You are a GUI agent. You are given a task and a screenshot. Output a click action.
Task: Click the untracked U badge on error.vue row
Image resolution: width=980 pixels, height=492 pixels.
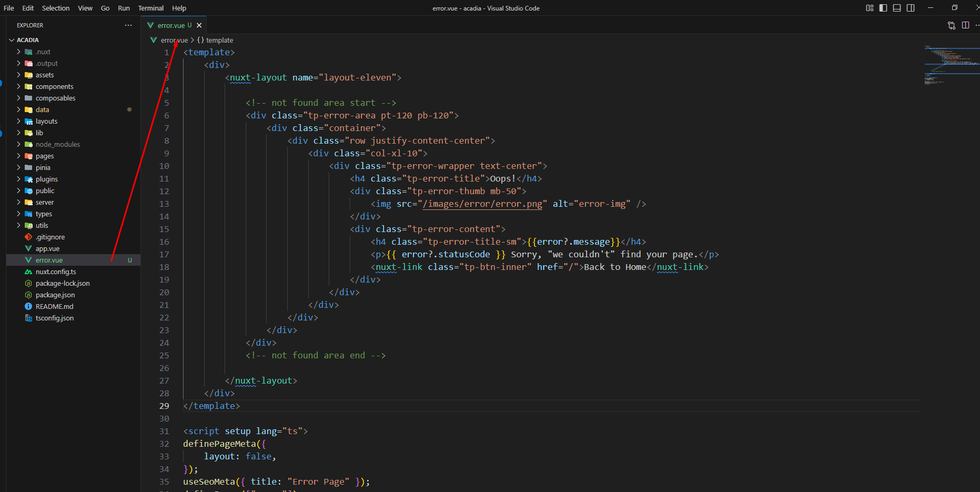(x=130, y=260)
